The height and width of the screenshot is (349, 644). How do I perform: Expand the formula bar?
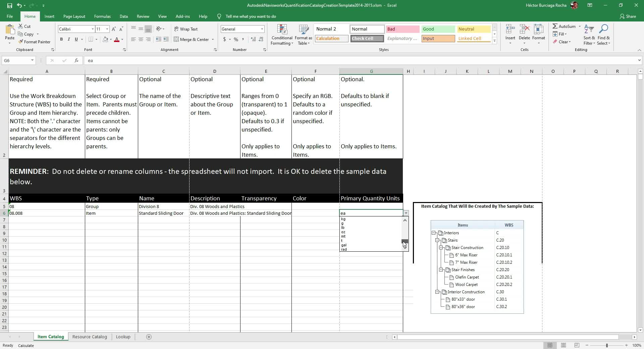tap(639, 60)
